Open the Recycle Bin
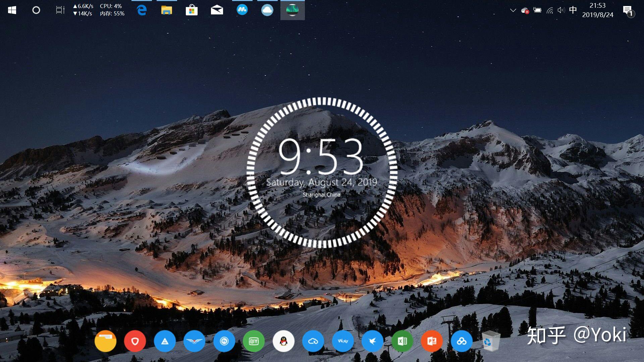The height and width of the screenshot is (362, 644). pyautogui.click(x=491, y=341)
